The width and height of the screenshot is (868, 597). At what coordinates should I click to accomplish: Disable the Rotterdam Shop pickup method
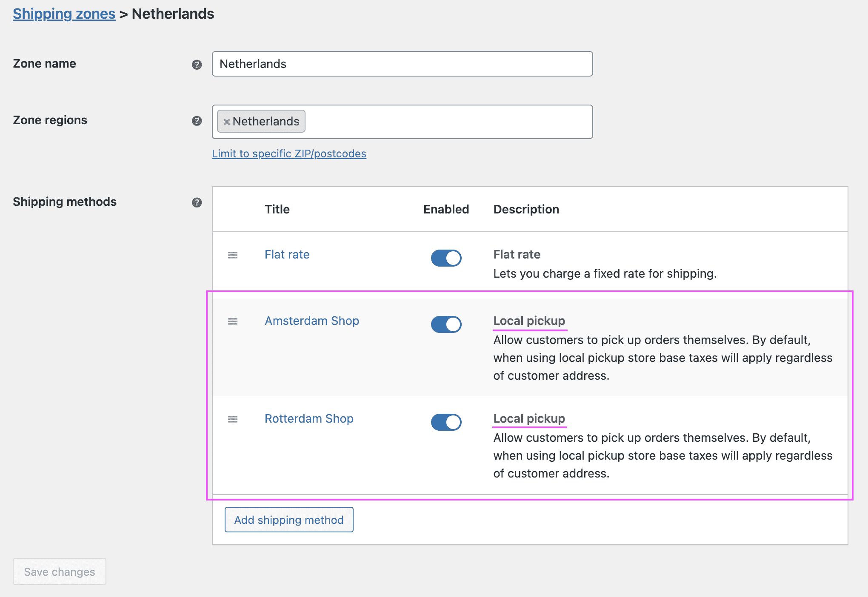coord(445,422)
